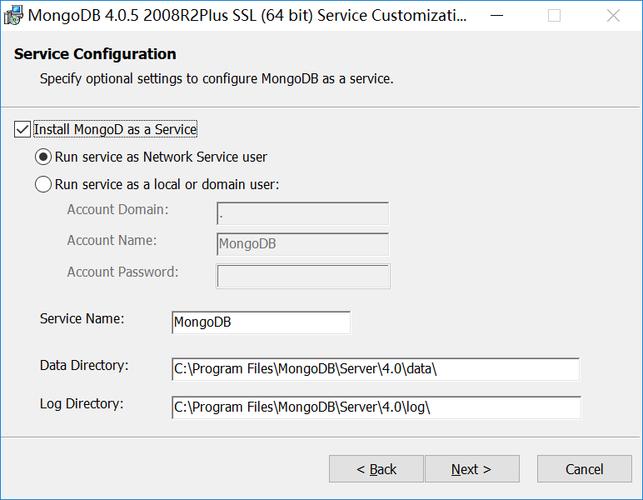Go back with the Back button

click(x=376, y=469)
